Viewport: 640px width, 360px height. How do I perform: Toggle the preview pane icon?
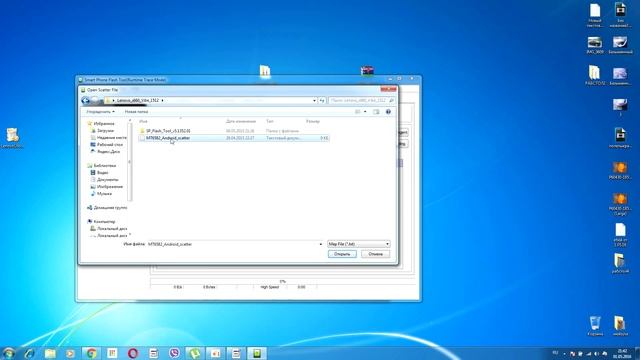pos(376,111)
